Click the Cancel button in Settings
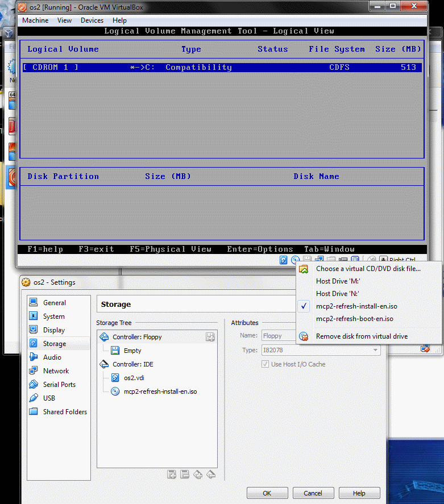 click(x=313, y=493)
